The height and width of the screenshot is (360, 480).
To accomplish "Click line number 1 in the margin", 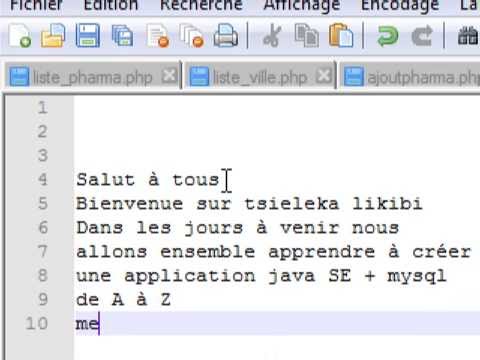I will pos(42,108).
